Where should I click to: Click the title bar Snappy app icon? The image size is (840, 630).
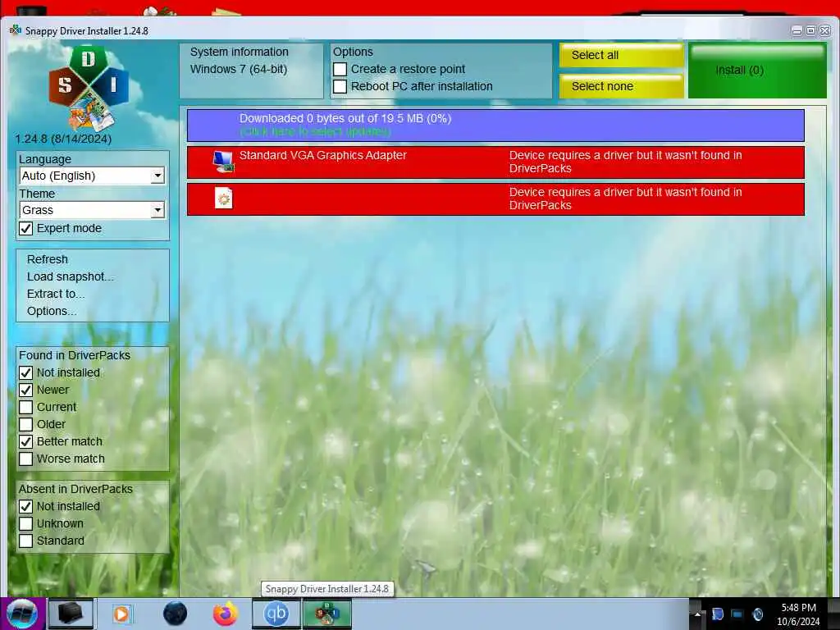[x=15, y=30]
